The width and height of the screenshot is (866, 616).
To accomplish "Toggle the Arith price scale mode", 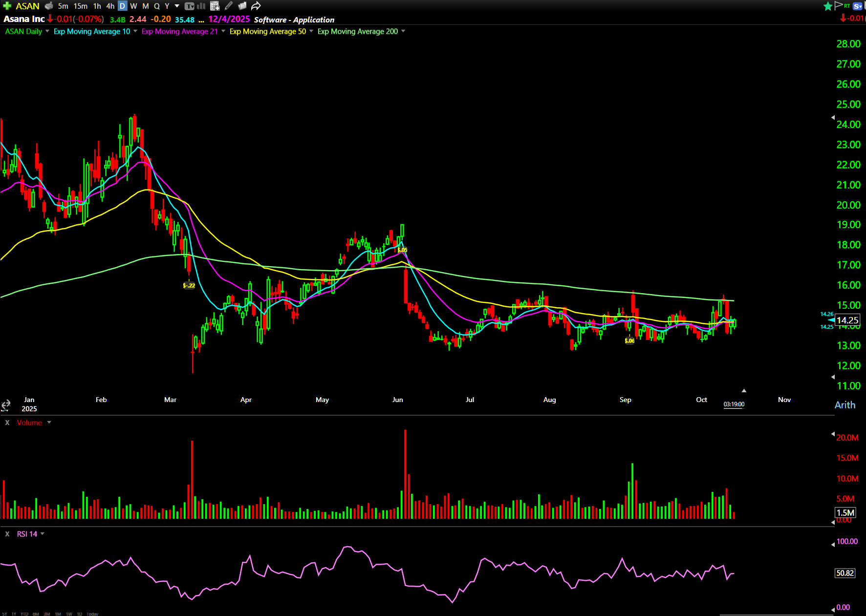I will (x=845, y=404).
